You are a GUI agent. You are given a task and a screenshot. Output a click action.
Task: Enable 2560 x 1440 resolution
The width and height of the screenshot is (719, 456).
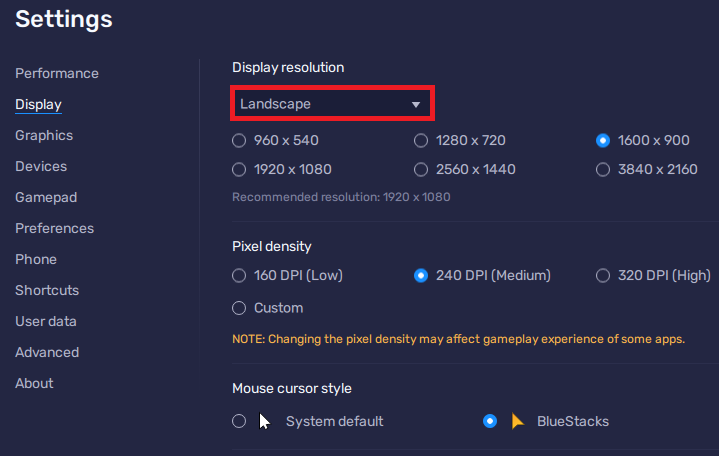point(421,169)
